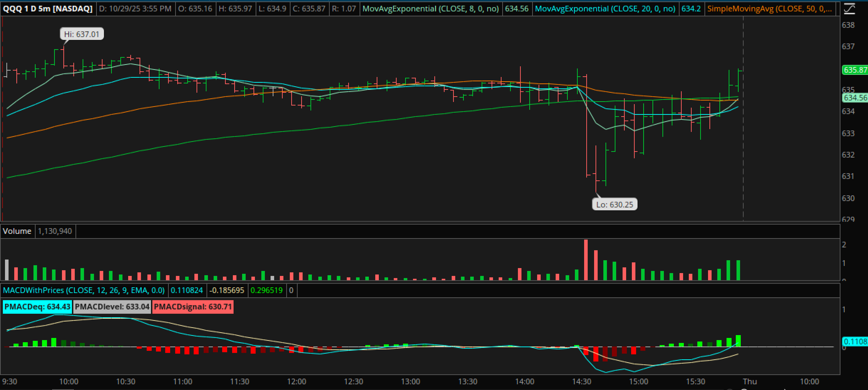Click the tallest red volume bar
The height and width of the screenshot is (390, 868).
pyautogui.click(x=586, y=260)
